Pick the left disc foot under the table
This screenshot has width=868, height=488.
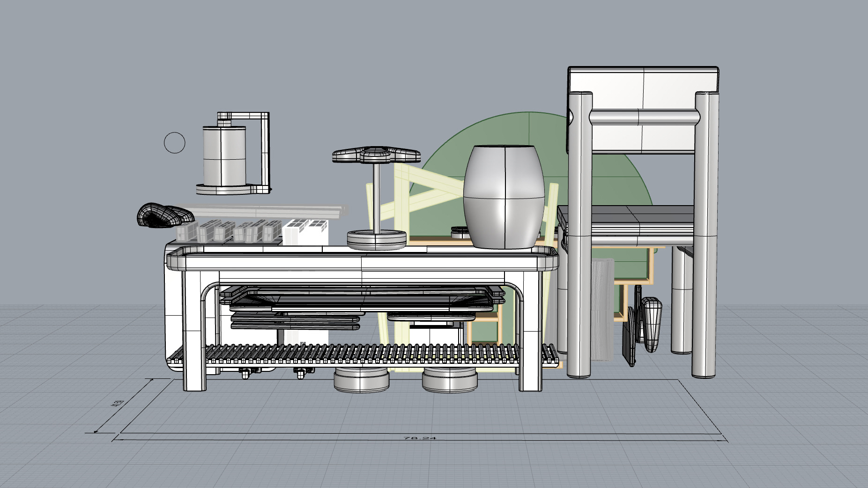click(361, 379)
